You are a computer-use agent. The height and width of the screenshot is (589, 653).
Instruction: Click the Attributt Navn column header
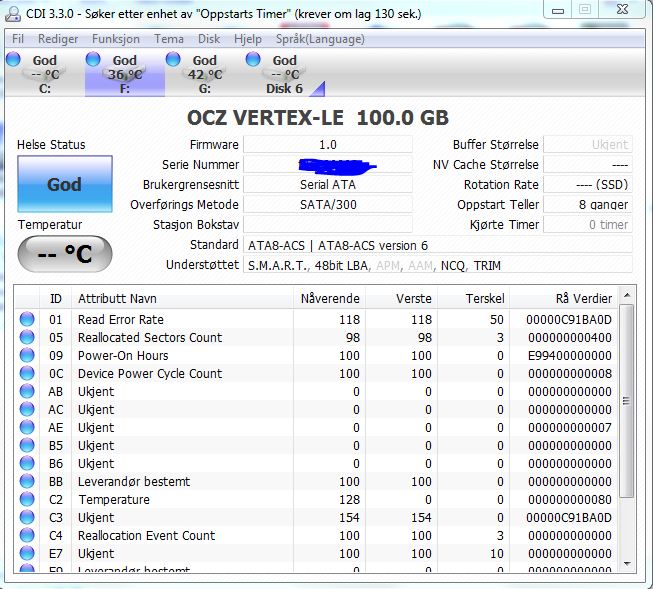tap(182, 298)
